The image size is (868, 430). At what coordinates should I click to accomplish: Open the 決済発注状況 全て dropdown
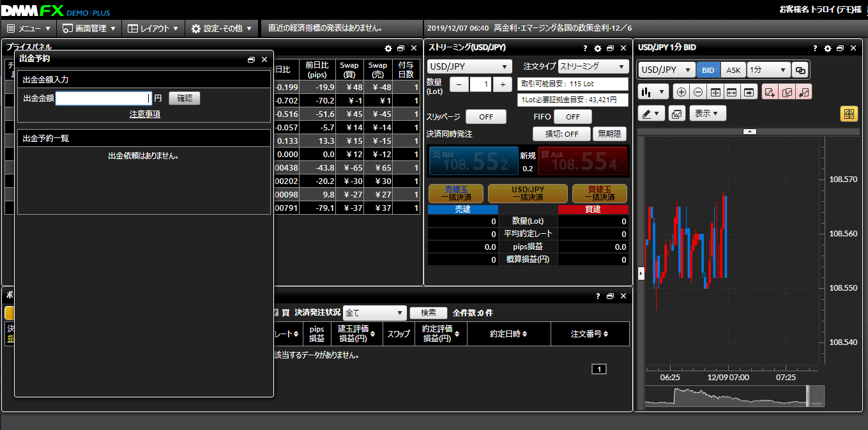[374, 313]
